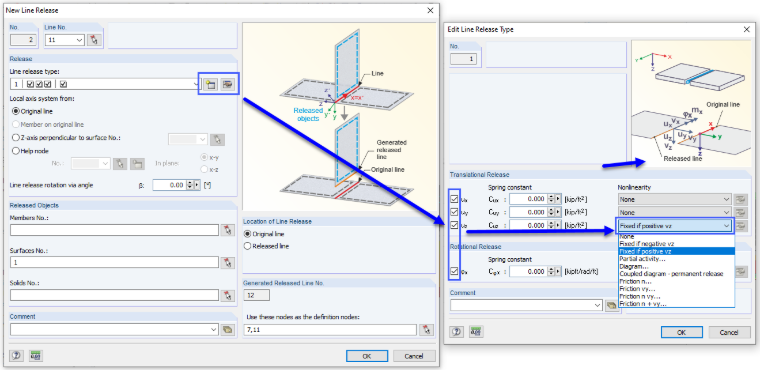
Task: Toggle uy translational release checkbox
Action: (454, 212)
